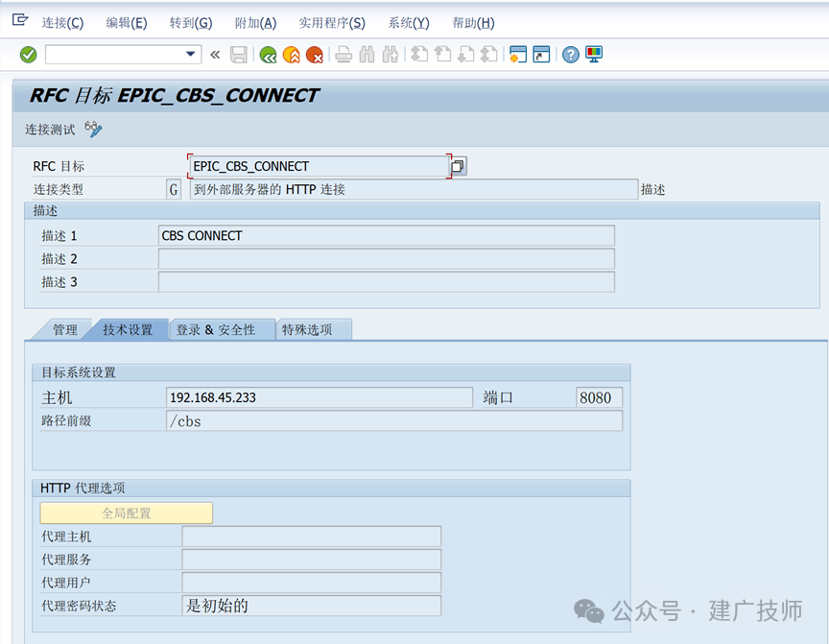Image resolution: width=829 pixels, height=644 pixels.
Task: Click the green Back icon
Action: tap(268, 55)
